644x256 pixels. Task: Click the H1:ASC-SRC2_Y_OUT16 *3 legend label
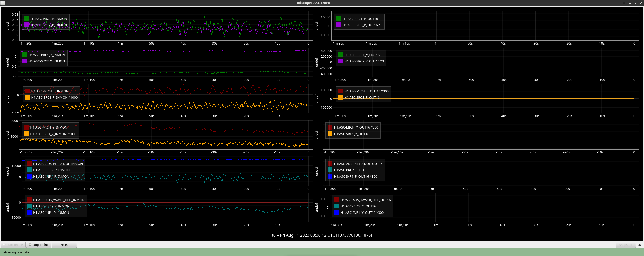coord(364,61)
